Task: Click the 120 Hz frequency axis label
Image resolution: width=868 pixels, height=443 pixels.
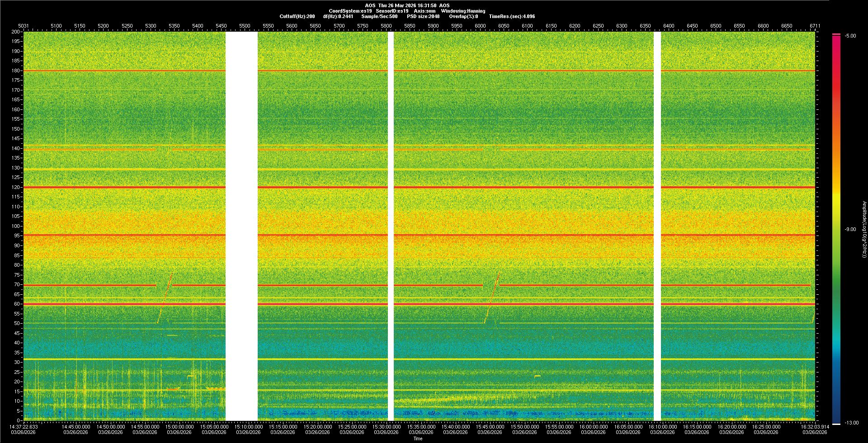Action: point(16,187)
